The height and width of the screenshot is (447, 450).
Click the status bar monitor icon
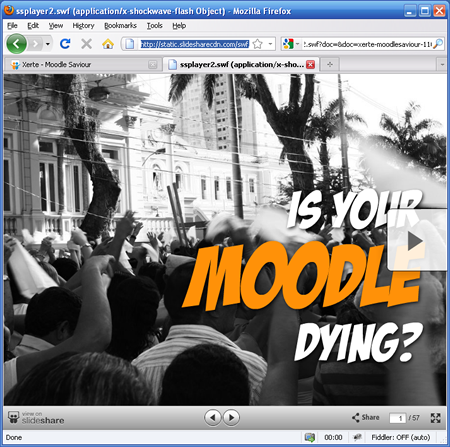310,437
